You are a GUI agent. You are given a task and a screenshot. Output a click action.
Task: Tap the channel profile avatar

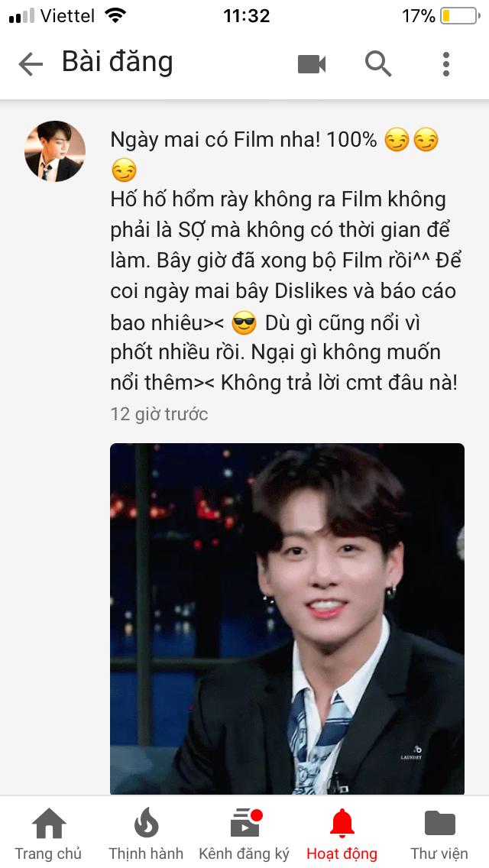(x=55, y=151)
